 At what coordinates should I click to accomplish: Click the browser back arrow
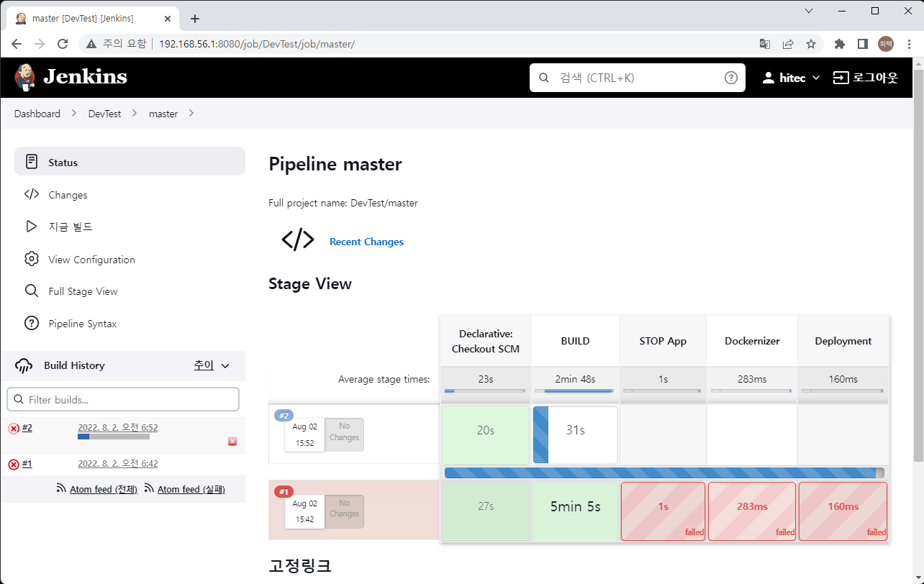[x=17, y=44]
